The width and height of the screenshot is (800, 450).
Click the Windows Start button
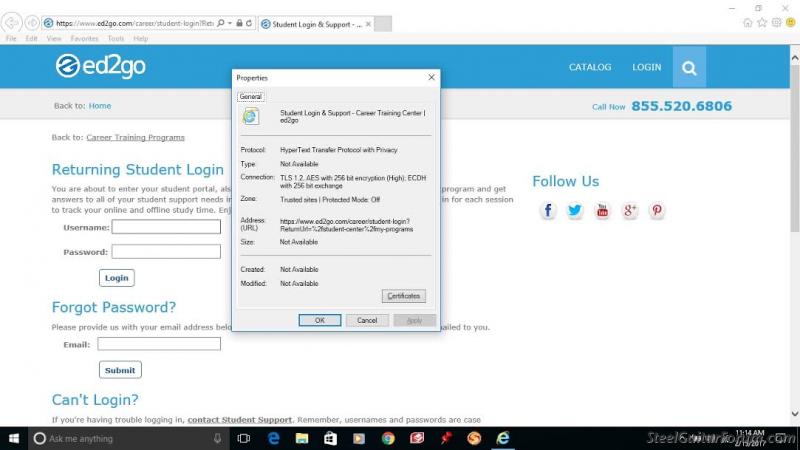(x=13, y=438)
